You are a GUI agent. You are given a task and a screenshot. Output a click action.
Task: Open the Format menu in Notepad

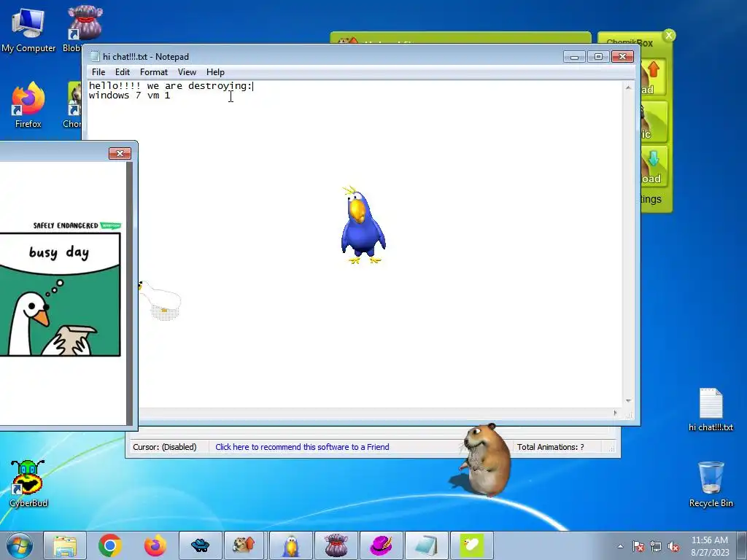pos(154,72)
